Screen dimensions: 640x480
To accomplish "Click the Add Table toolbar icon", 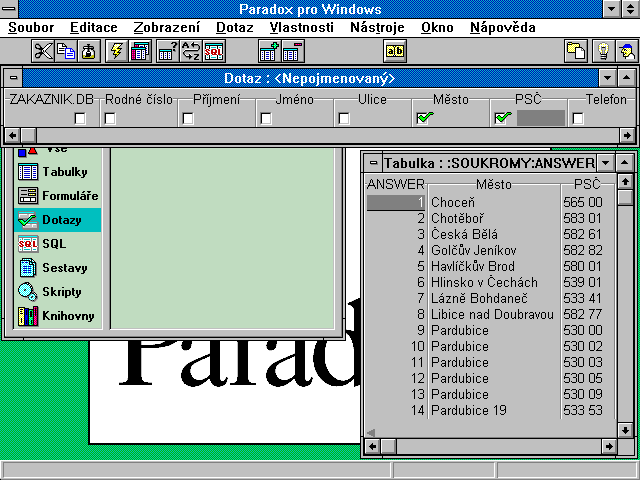I will [269, 51].
